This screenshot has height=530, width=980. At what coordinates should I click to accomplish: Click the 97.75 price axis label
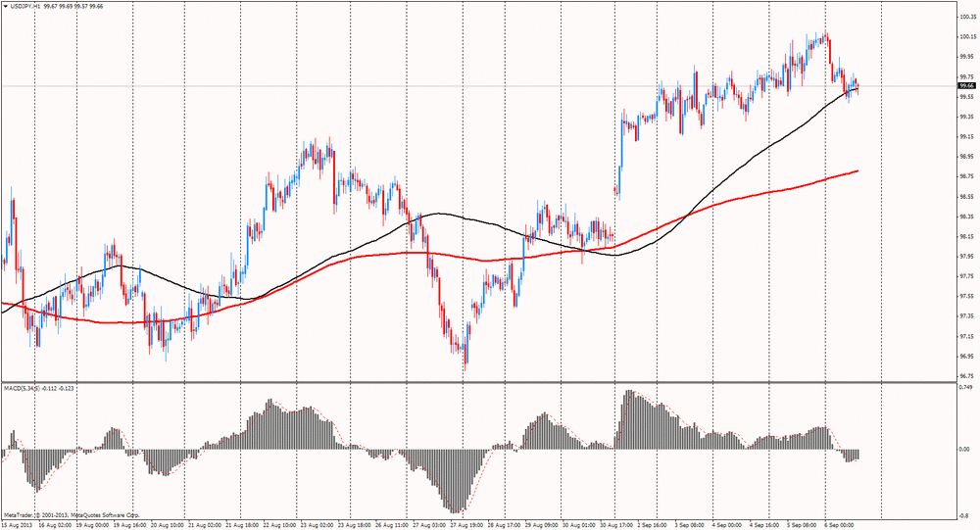click(x=966, y=276)
